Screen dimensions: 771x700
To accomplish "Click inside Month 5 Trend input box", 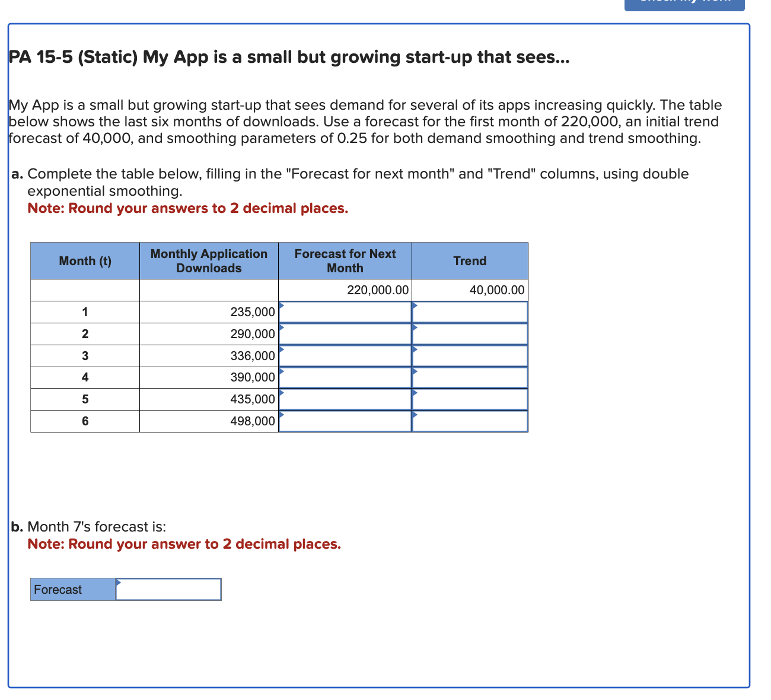I will coord(470,399).
